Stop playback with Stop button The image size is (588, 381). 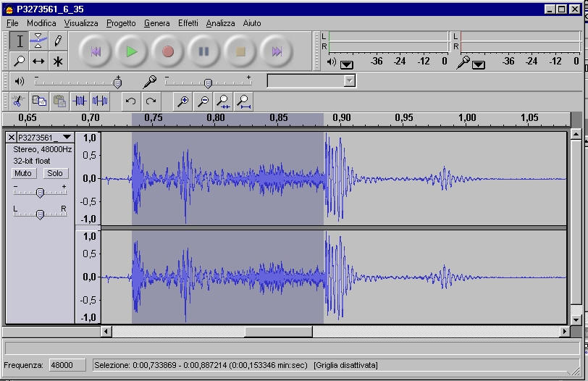tap(240, 51)
